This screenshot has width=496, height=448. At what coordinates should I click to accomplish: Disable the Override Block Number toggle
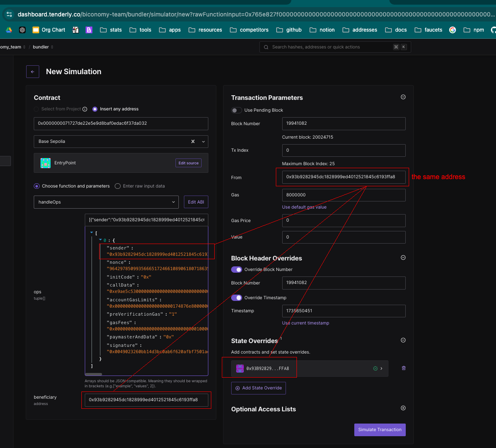tap(237, 269)
